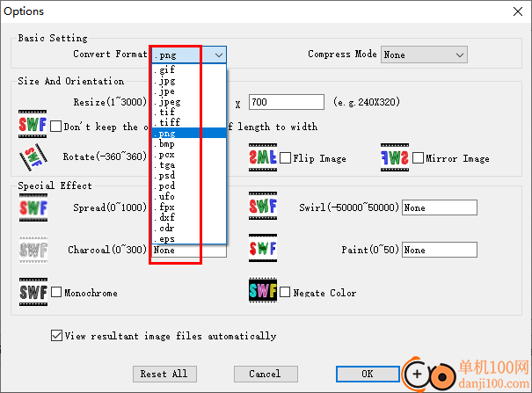532x393 pixels.
Task: Enable Don't keep the original ratio checkbox
Action: [x=56, y=127]
